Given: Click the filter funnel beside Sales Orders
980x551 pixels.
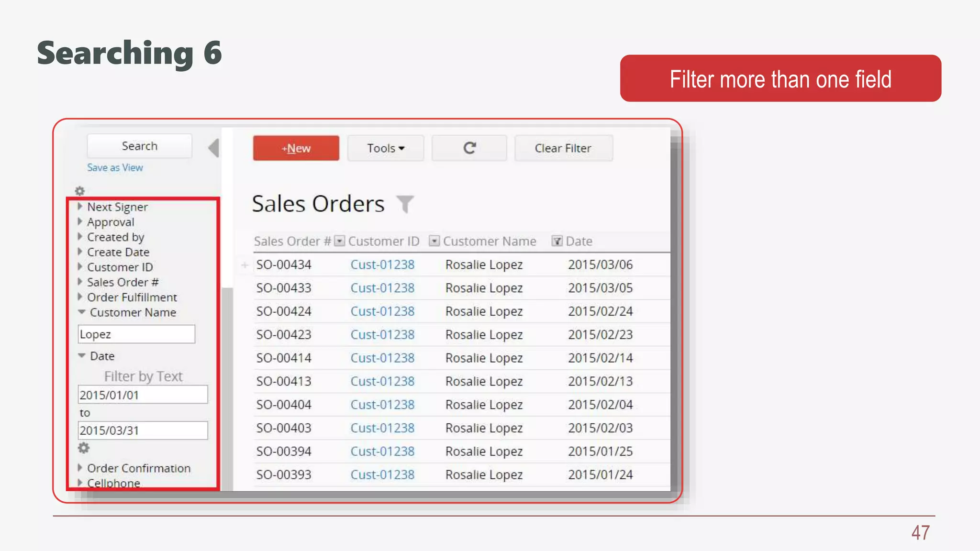Looking at the screenshot, I should click(405, 204).
